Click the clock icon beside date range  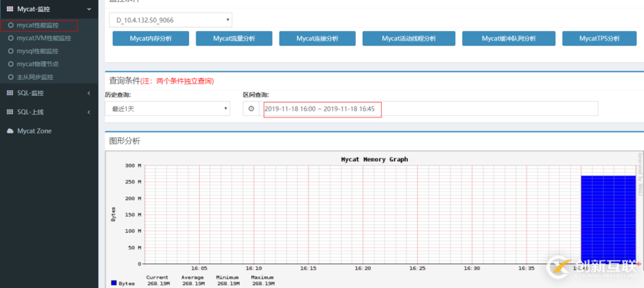click(251, 109)
